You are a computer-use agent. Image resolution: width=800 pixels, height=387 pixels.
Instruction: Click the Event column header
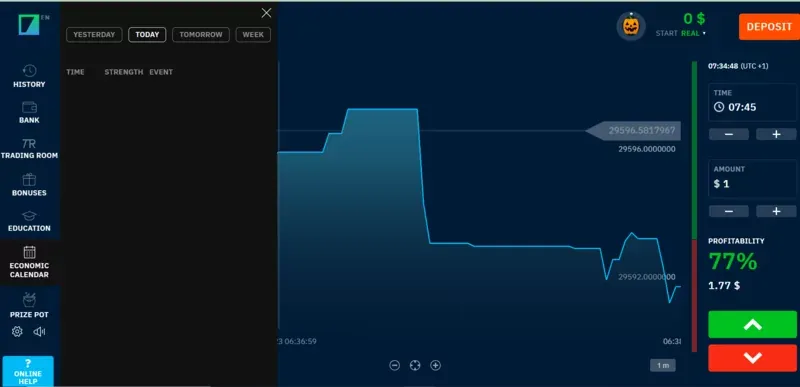tap(161, 72)
